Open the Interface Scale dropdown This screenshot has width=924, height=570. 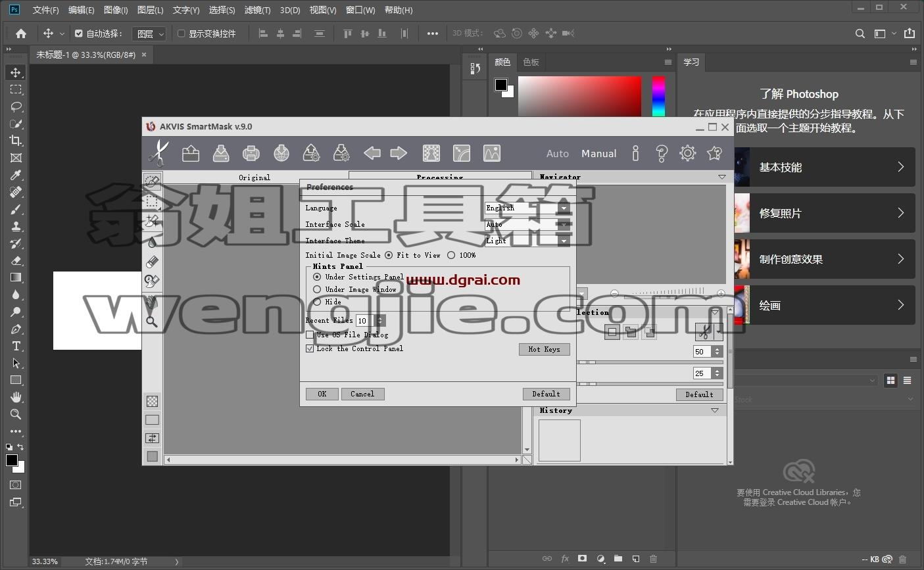pos(527,224)
